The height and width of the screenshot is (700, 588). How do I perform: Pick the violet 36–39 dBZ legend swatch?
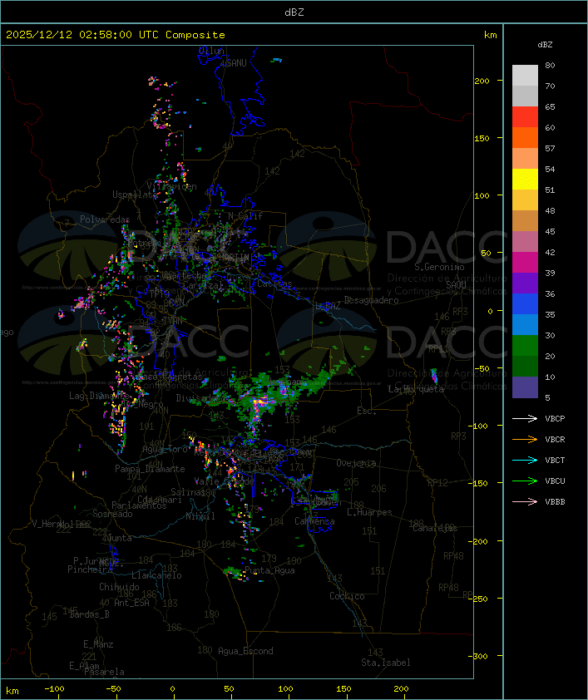(x=525, y=283)
